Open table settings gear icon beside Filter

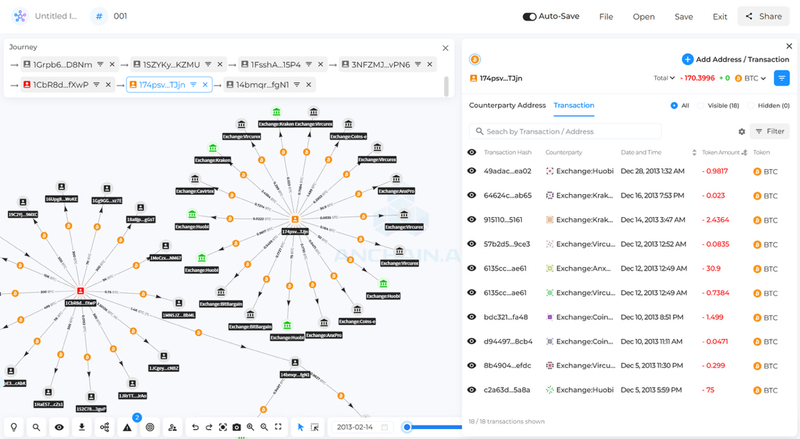tap(741, 132)
